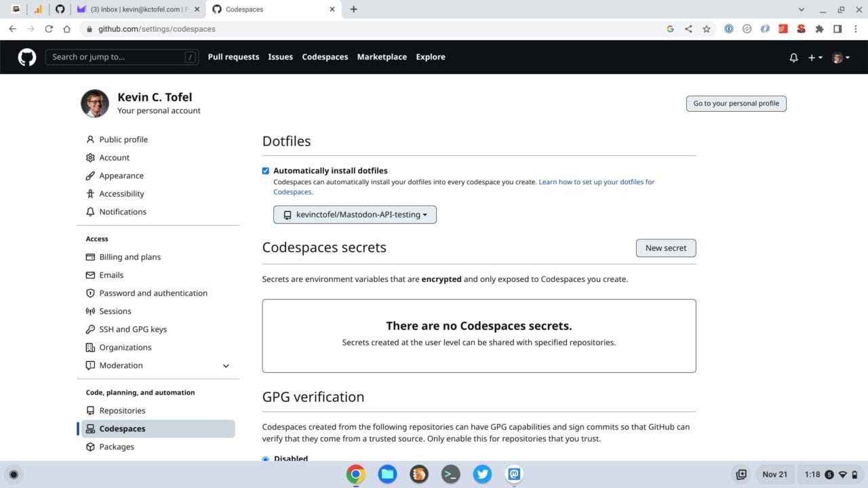Viewport: 868px width, 488px height.
Task: Open the Chrome three-dot menu
Action: (x=856, y=29)
